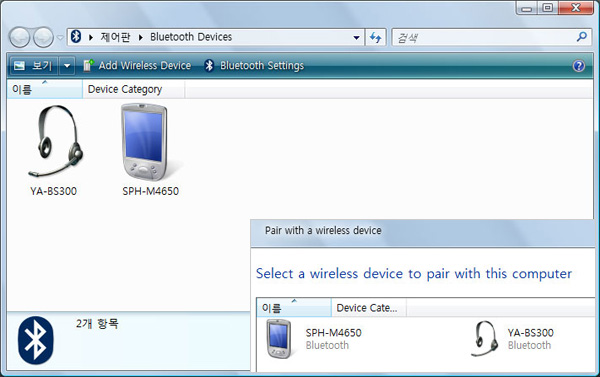The width and height of the screenshot is (600, 377).
Task: Click the large Bluetooth logo in details pane
Action: [x=36, y=340]
